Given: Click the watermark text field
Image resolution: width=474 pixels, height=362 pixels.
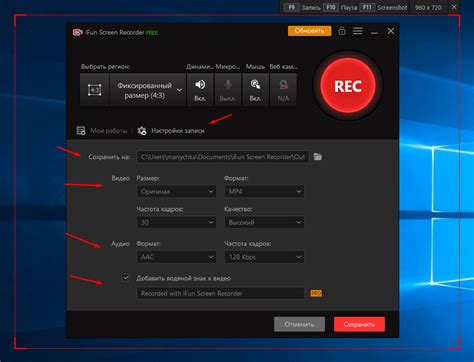Looking at the screenshot, I should point(220,293).
